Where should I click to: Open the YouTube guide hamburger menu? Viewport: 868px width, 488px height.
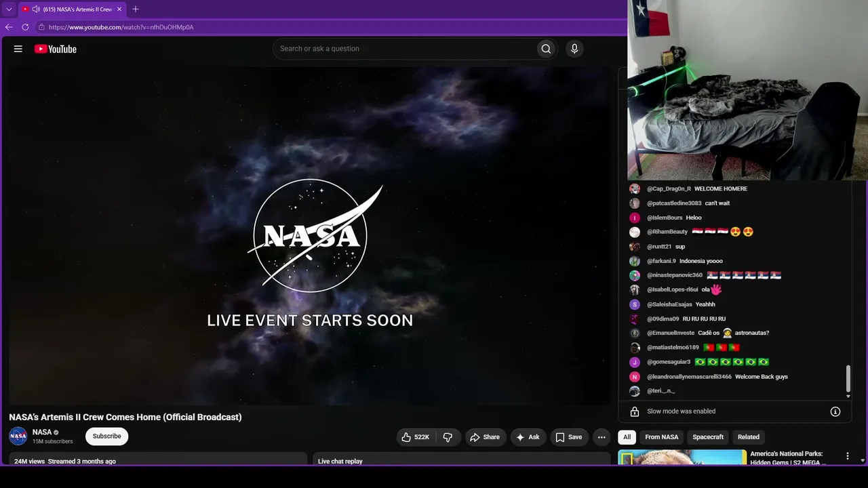coord(18,49)
